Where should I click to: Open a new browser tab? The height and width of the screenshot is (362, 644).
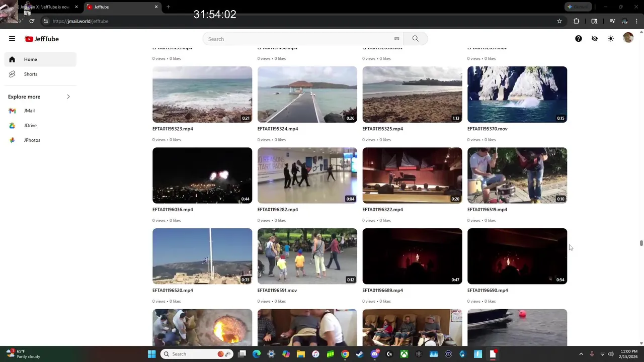[x=168, y=7]
